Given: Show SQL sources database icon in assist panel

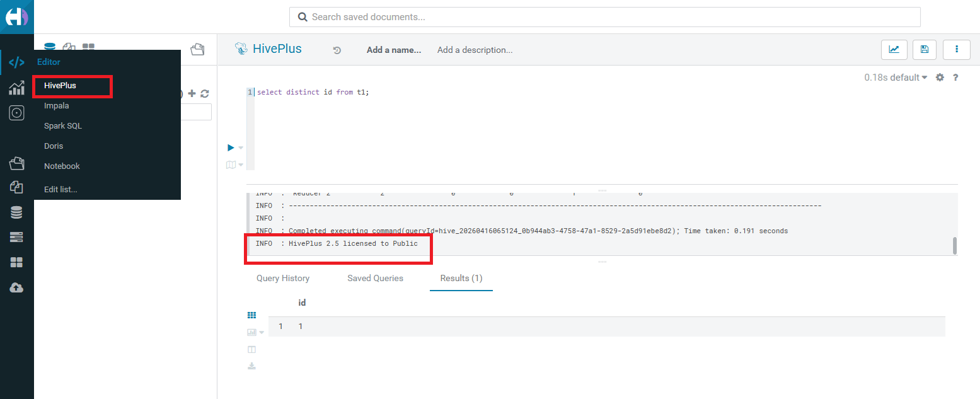Looking at the screenshot, I should pos(50,47).
